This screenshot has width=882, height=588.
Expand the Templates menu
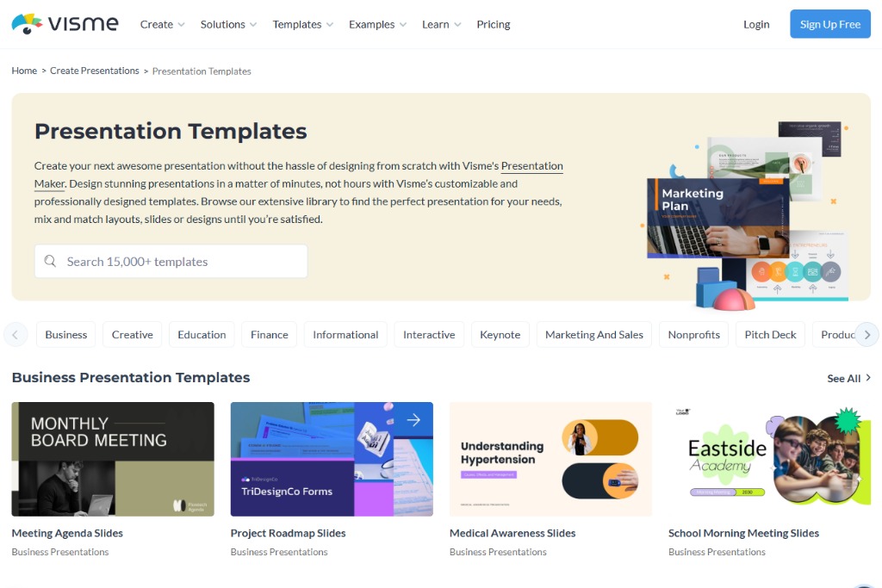302,24
